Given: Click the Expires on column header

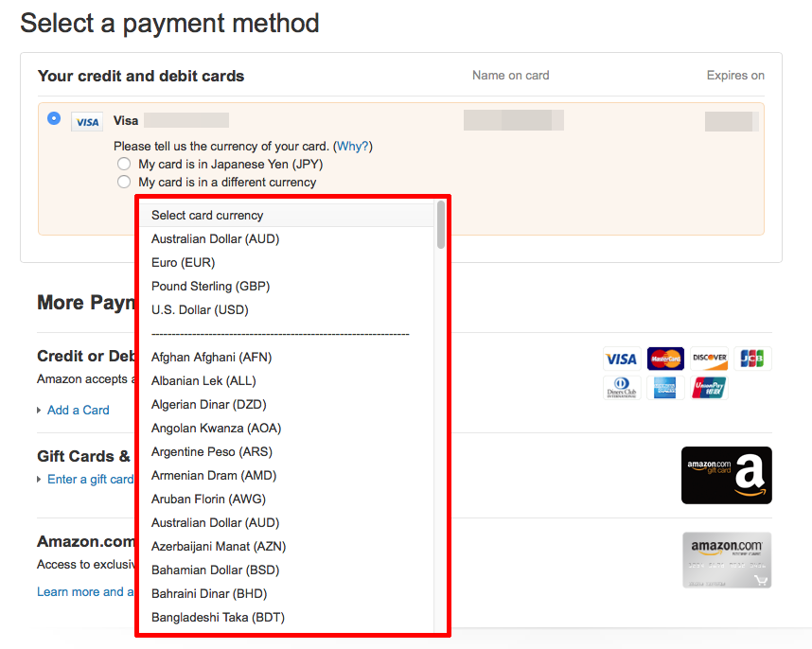Looking at the screenshot, I should [735, 76].
